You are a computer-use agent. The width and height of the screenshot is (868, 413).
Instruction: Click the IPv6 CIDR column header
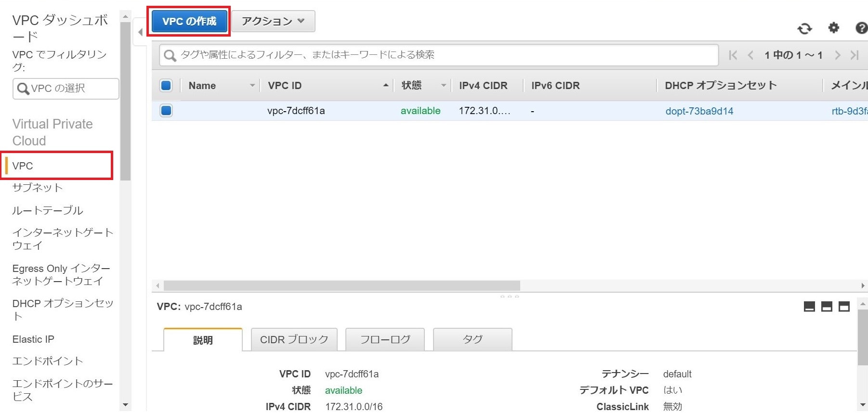coord(555,86)
